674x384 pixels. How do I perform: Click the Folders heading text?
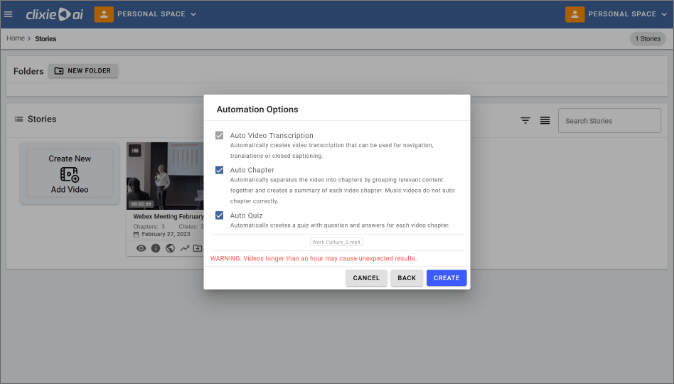pos(28,71)
